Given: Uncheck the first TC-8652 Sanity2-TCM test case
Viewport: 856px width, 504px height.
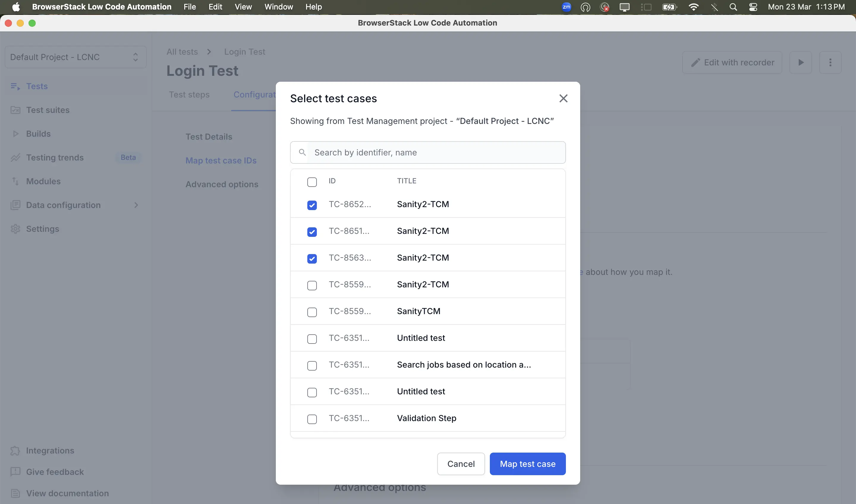Looking at the screenshot, I should tap(312, 205).
